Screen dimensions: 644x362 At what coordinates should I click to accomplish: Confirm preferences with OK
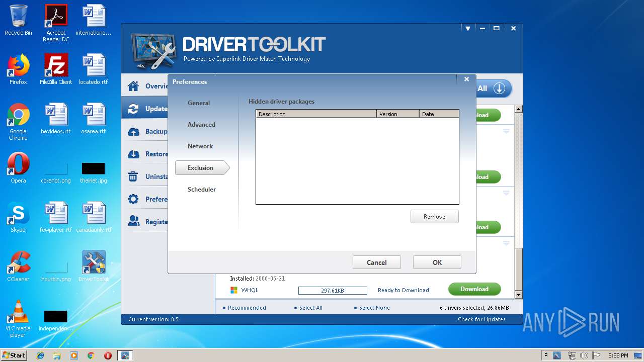click(x=437, y=262)
